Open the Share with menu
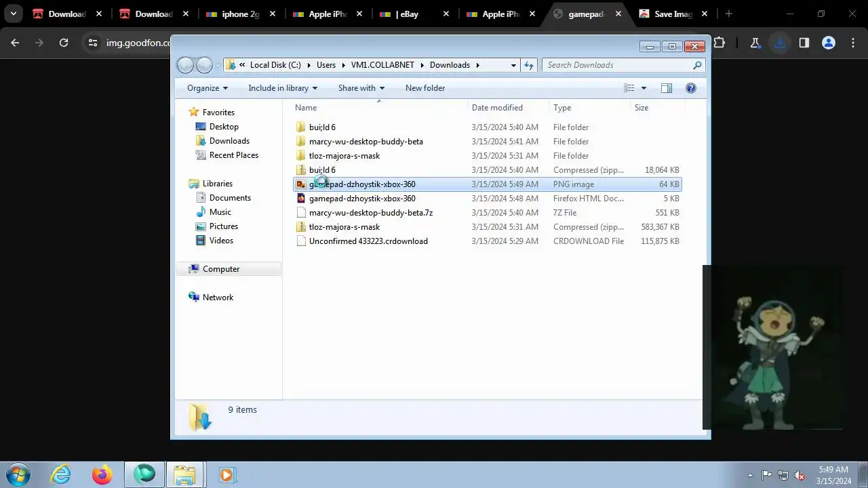This screenshot has height=488, width=868. 361,88
